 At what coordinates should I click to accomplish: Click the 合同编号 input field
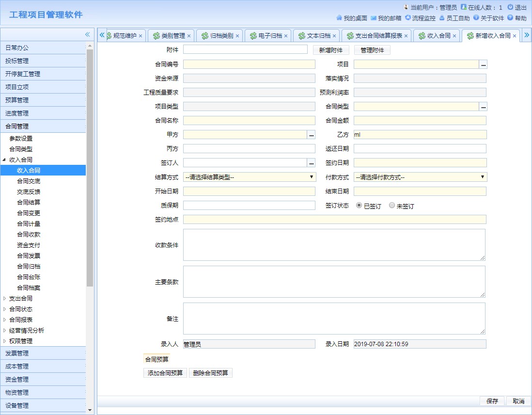(x=249, y=64)
